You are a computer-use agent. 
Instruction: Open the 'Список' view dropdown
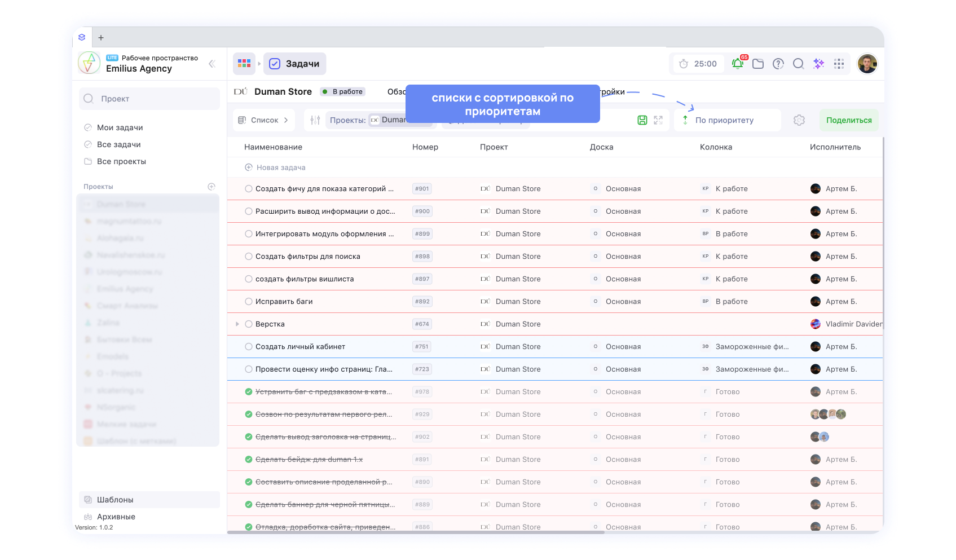pos(263,120)
